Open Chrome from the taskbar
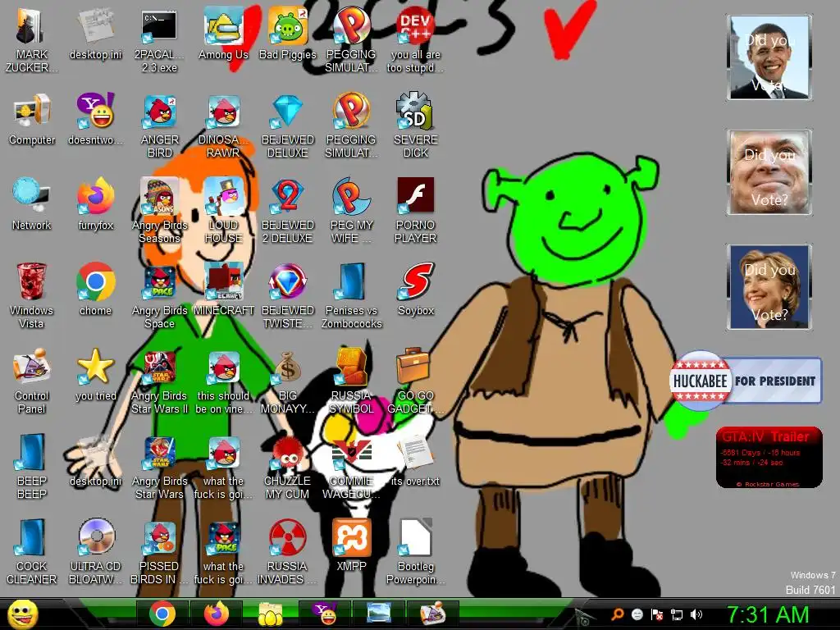The height and width of the screenshot is (630, 840). click(x=162, y=614)
